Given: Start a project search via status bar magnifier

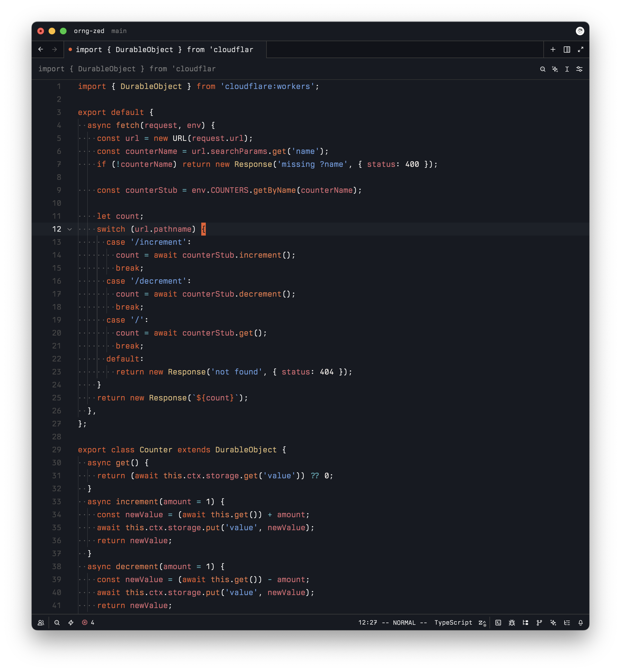Looking at the screenshot, I should click(57, 622).
